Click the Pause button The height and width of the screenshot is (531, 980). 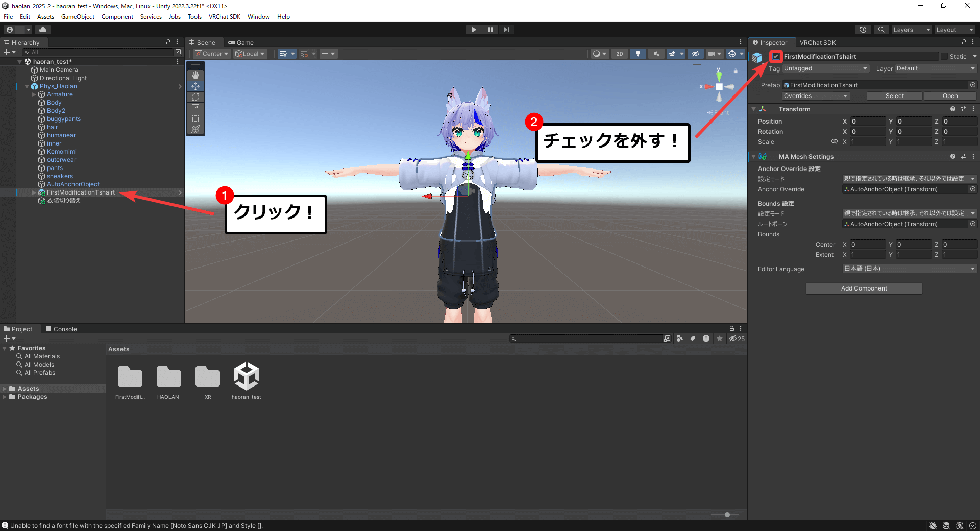pos(490,30)
